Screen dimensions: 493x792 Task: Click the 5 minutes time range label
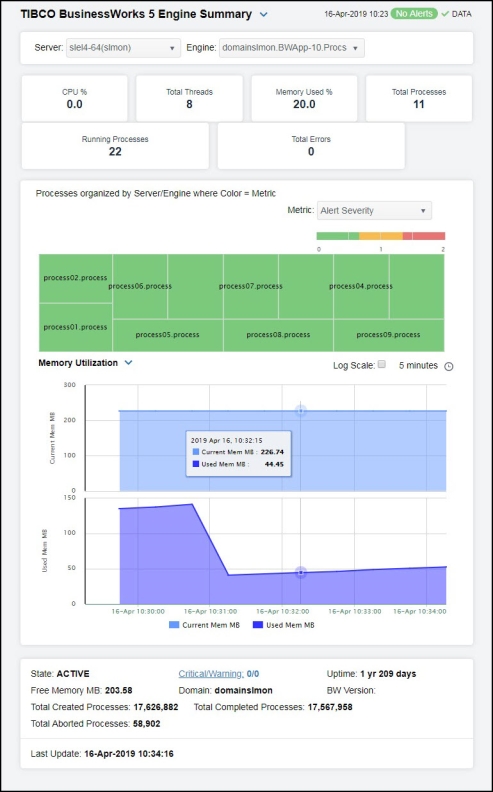(x=418, y=365)
